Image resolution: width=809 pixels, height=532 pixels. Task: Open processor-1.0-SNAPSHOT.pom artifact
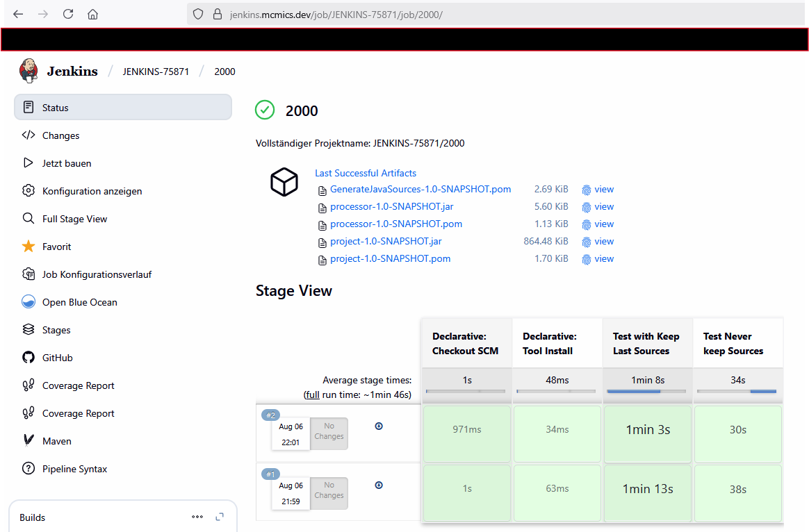coord(396,224)
